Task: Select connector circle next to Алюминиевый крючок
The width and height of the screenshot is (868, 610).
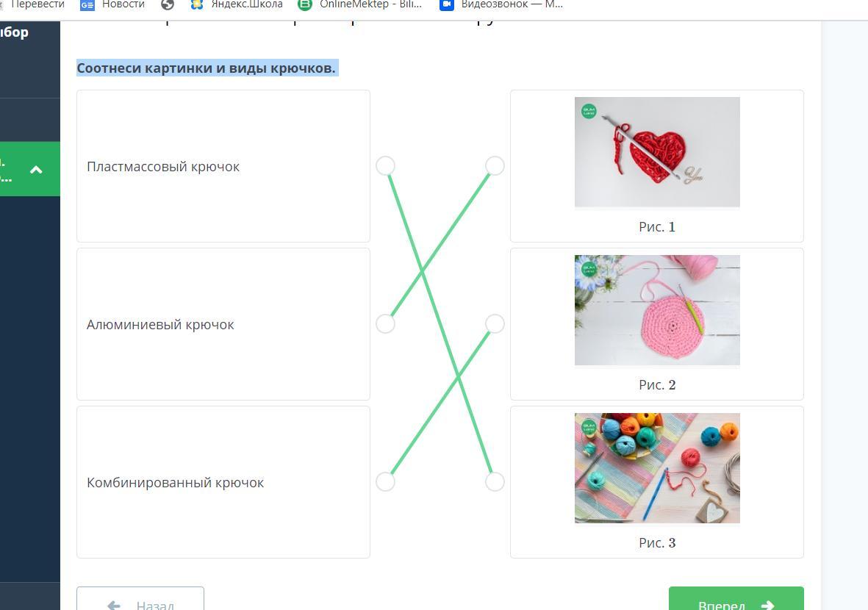Action: 385,324
